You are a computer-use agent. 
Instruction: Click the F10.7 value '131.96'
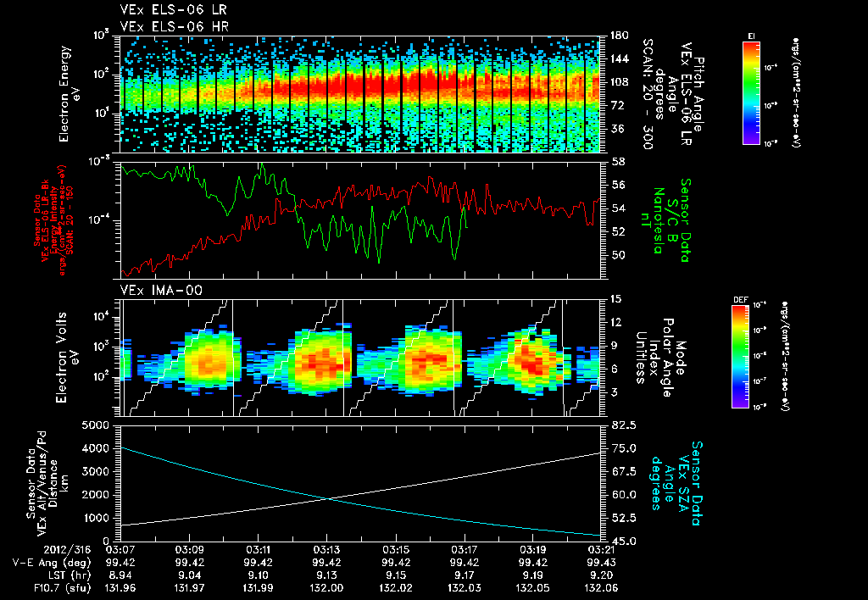[120, 588]
